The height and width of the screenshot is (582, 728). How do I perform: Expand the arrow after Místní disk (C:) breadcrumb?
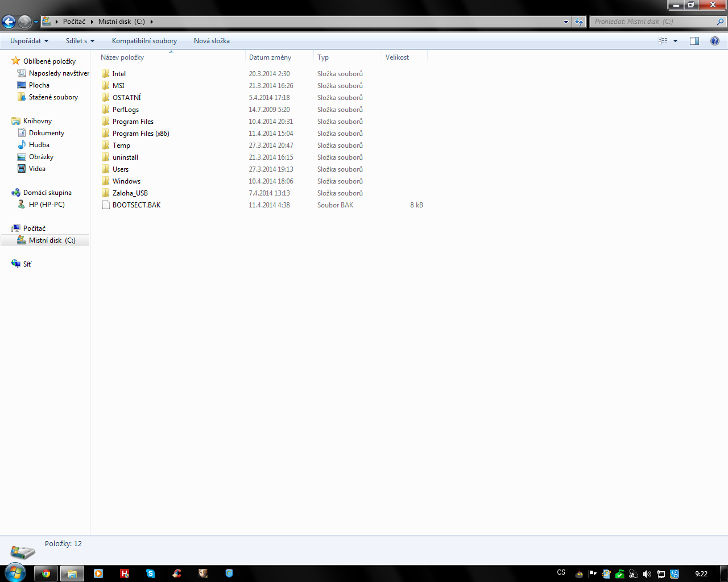coord(152,22)
